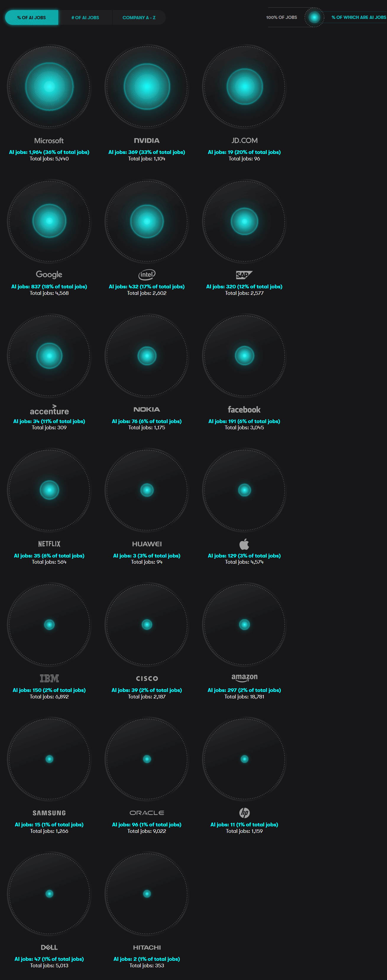Click the Apple logo icon
The image size is (387, 980).
click(244, 544)
